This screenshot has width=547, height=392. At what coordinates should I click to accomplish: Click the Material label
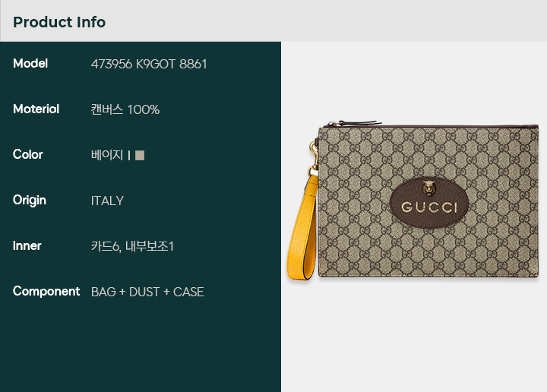tap(36, 109)
